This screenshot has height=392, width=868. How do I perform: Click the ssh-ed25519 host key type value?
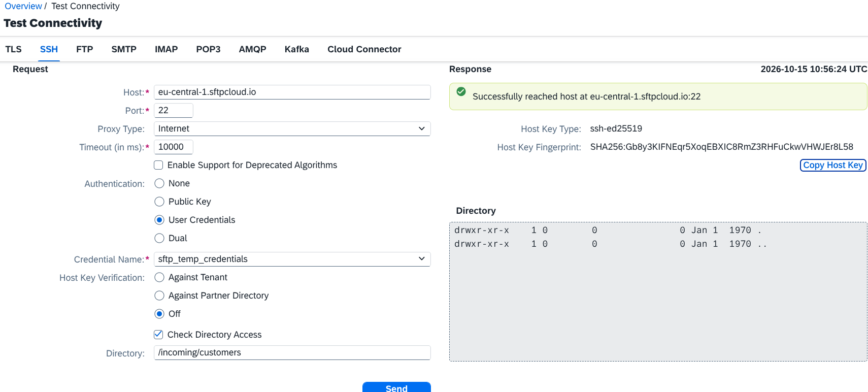tap(616, 128)
